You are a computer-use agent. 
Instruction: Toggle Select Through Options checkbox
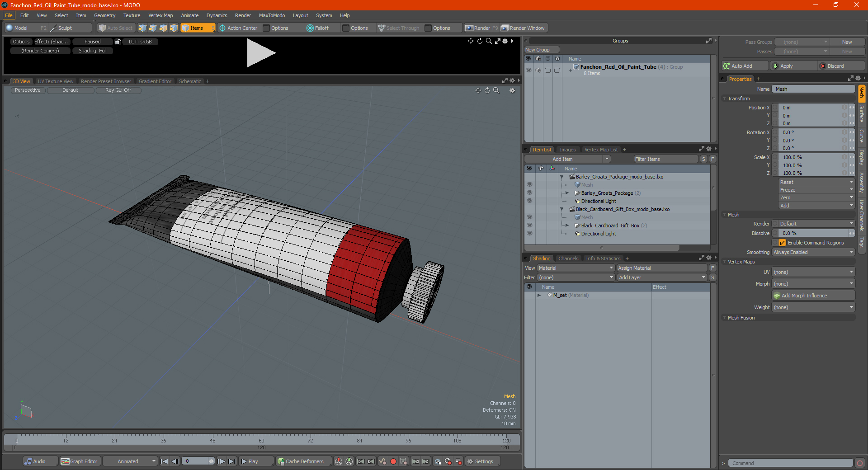(428, 28)
